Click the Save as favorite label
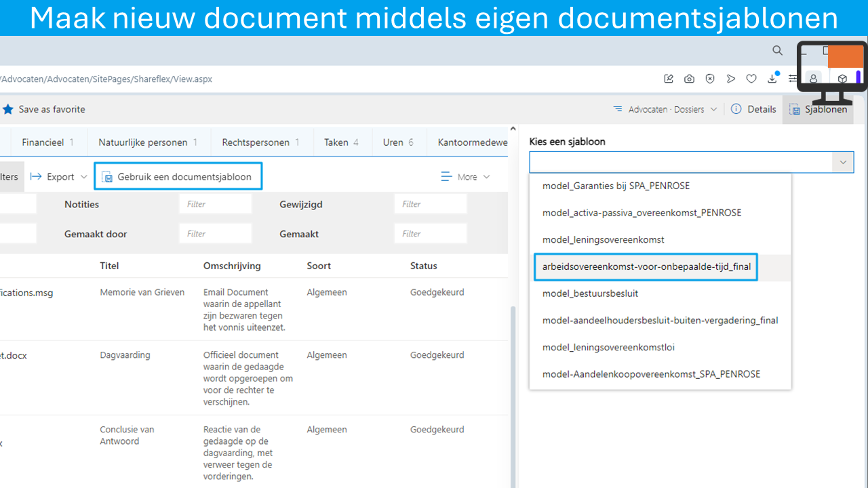868x488 pixels. pos(52,109)
